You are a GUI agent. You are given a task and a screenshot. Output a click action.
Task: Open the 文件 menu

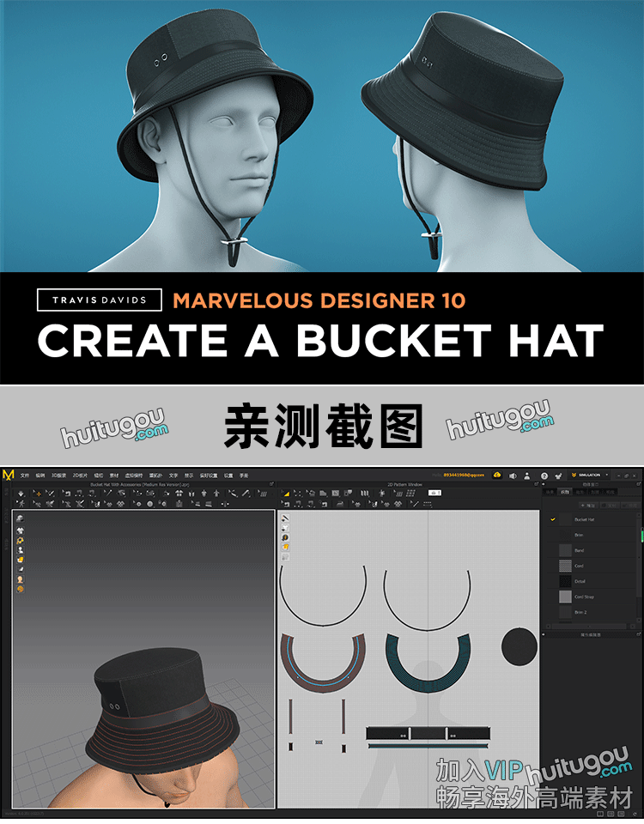click(25, 475)
